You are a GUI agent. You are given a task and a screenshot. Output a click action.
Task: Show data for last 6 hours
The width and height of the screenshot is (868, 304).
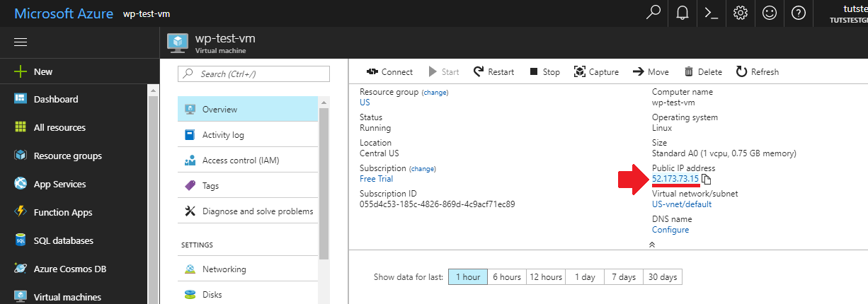point(507,277)
